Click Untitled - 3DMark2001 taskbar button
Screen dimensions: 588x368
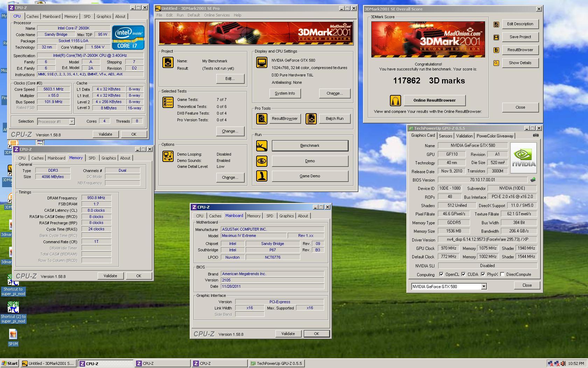[x=48, y=363]
